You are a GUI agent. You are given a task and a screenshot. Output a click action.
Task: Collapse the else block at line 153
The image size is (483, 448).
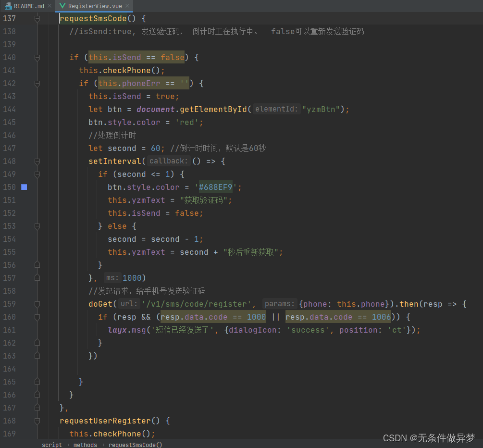pyautogui.click(x=37, y=226)
